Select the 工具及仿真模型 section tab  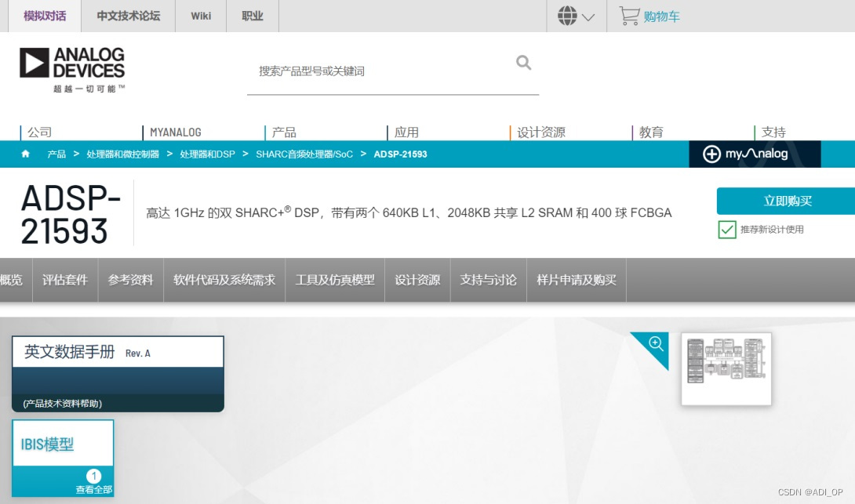(x=335, y=280)
